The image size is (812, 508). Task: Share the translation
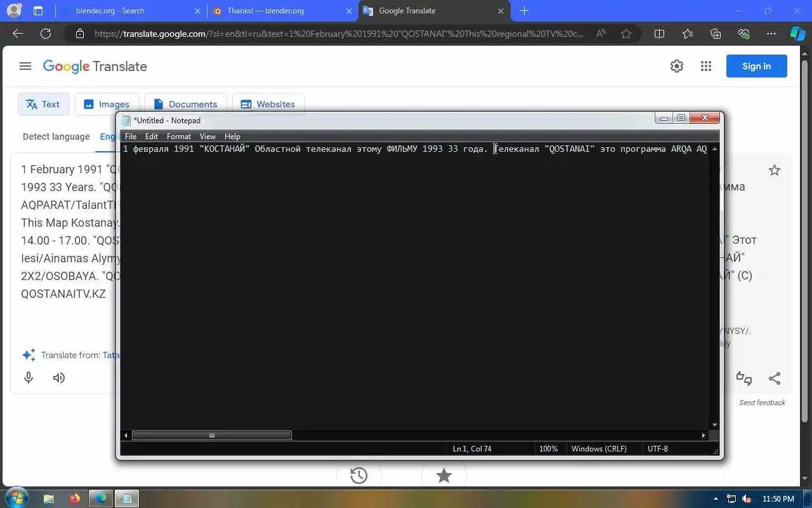pos(775,378)
